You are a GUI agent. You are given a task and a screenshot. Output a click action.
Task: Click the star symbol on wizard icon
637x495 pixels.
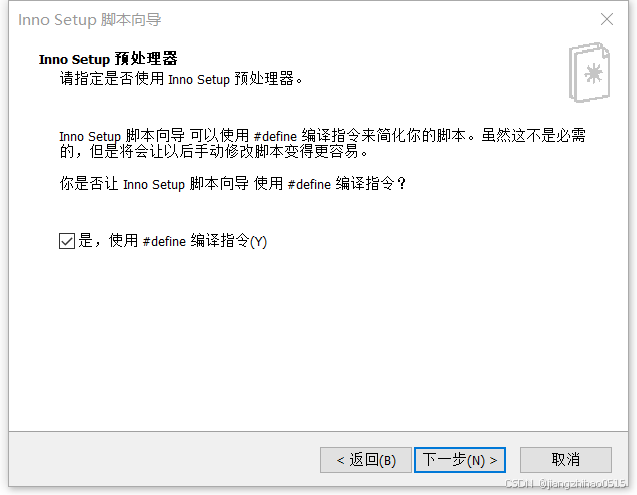[594, 74]
